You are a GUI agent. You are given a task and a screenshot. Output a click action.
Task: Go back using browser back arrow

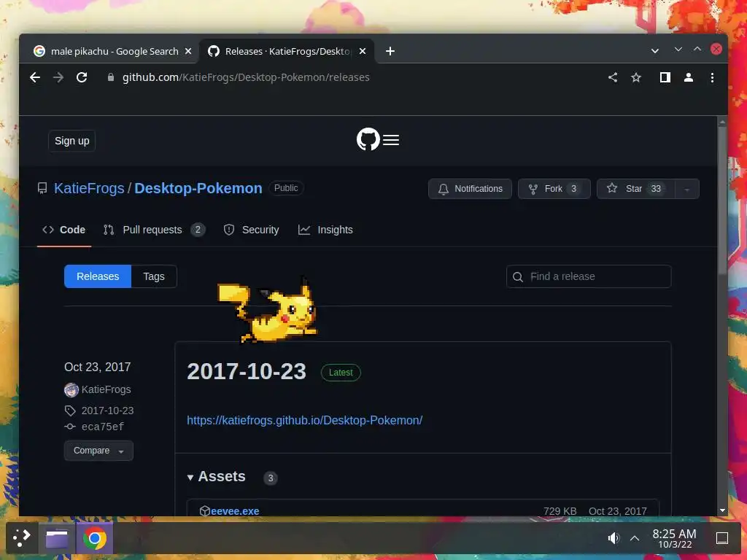coord(35,77)
